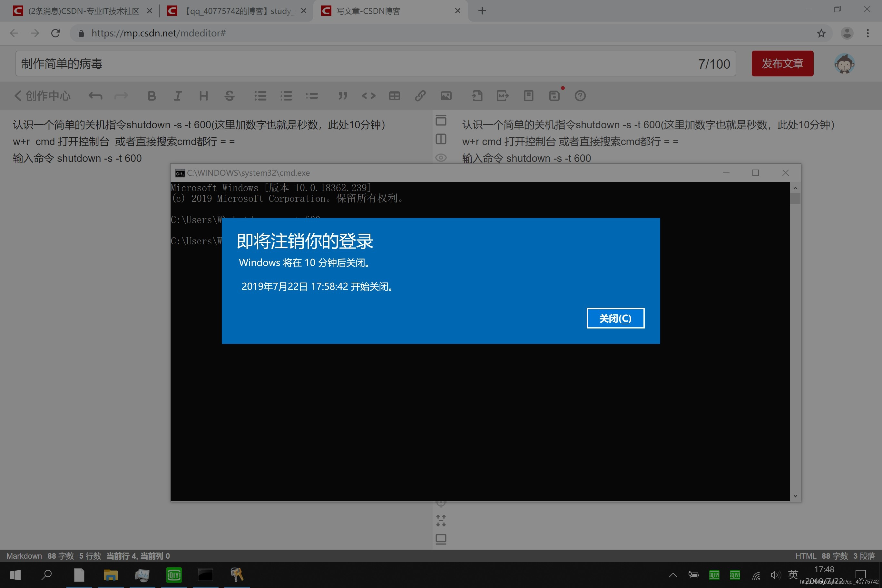Screen dimensions: 882x588
Task: Click the 关闭(C) button in shutdown dialog
Action: point(615,318)
